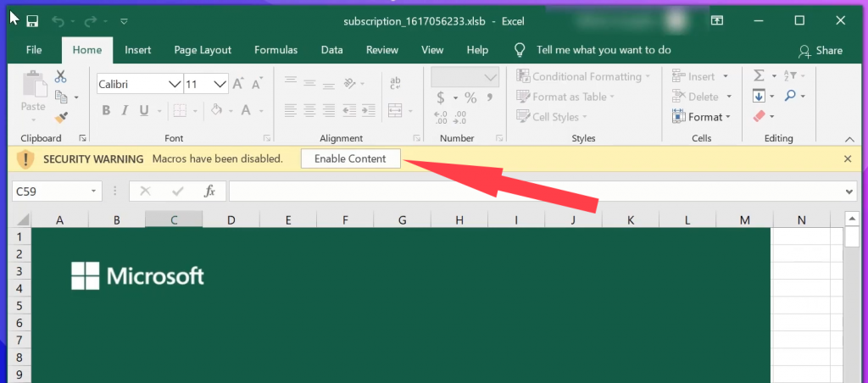Toggle Bold formatting
868x383 pixels.
pyautogui.click(x=106, y=110)
